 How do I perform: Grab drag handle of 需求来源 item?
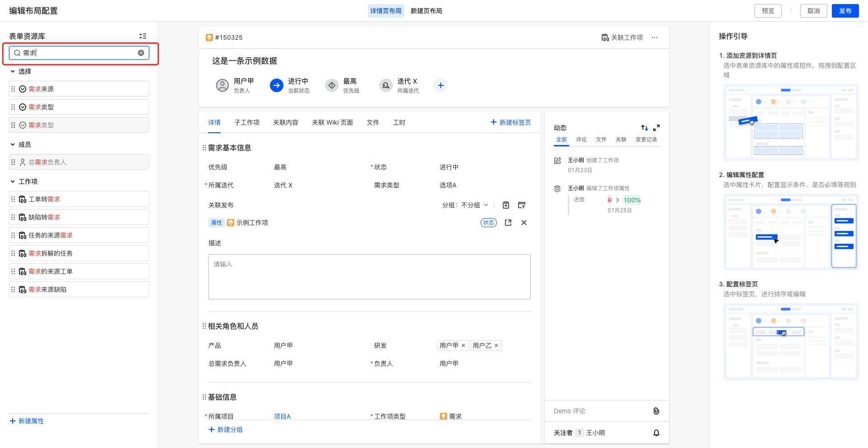13,89
